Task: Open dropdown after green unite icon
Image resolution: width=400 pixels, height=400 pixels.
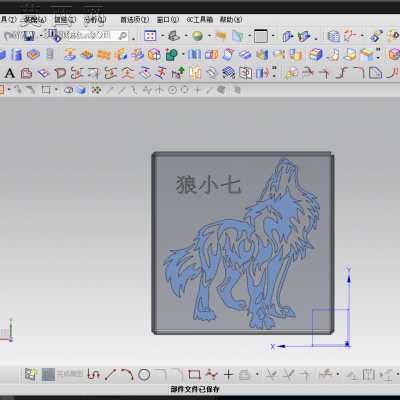Action: click(183, 54)
